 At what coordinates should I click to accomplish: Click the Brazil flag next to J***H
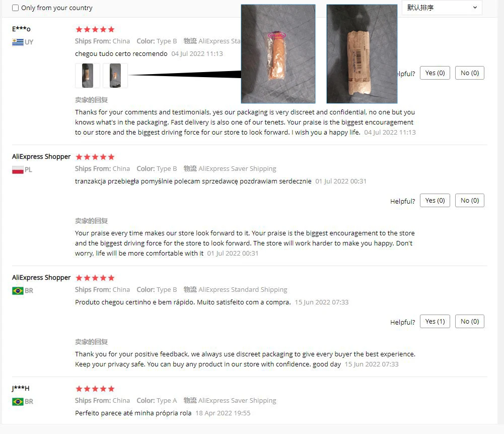click(18, 402)
